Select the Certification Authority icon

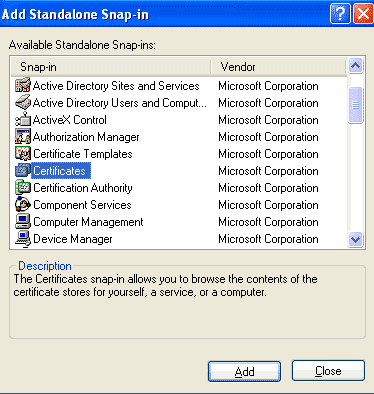(x=23, y=188)
